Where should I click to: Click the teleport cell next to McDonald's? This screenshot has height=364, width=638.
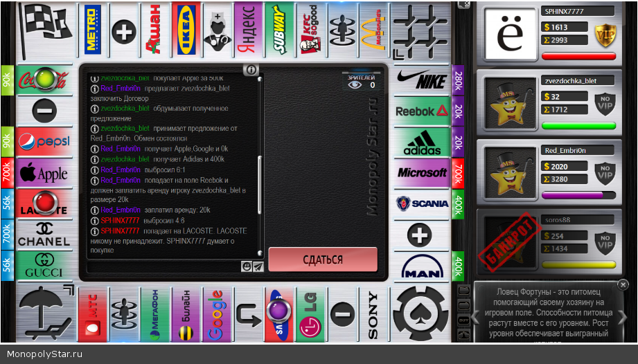(342, 30)
